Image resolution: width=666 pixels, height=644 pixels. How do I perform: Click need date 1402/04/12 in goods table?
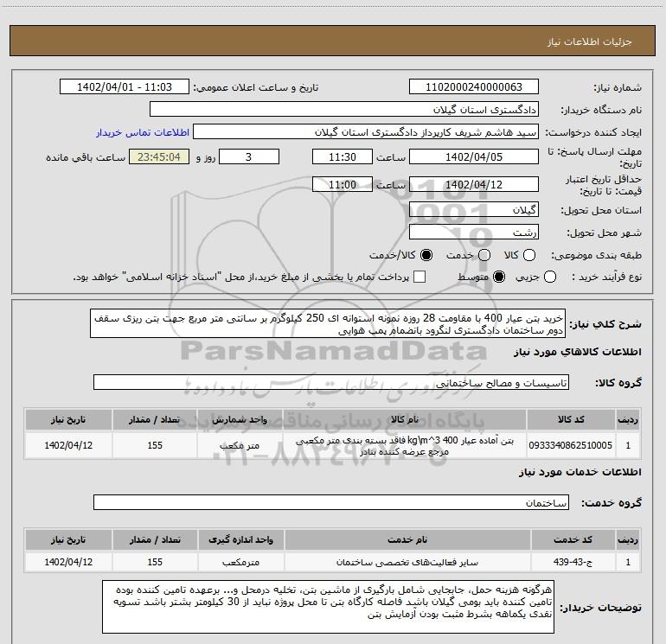point(68,445)
